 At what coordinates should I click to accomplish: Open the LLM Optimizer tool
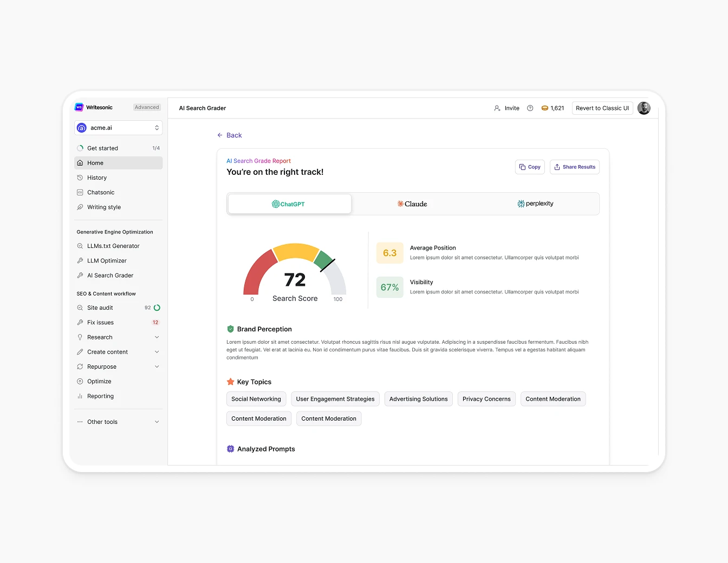[106, 260]
